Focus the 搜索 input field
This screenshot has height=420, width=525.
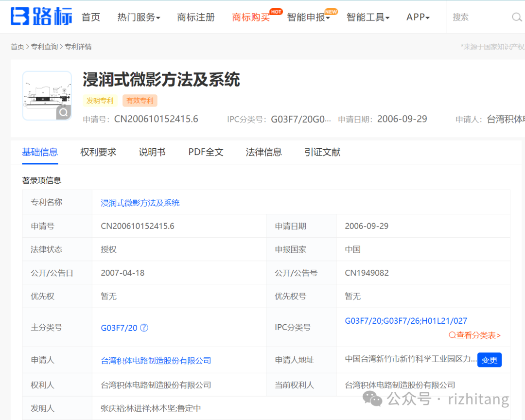click(480, 17)
